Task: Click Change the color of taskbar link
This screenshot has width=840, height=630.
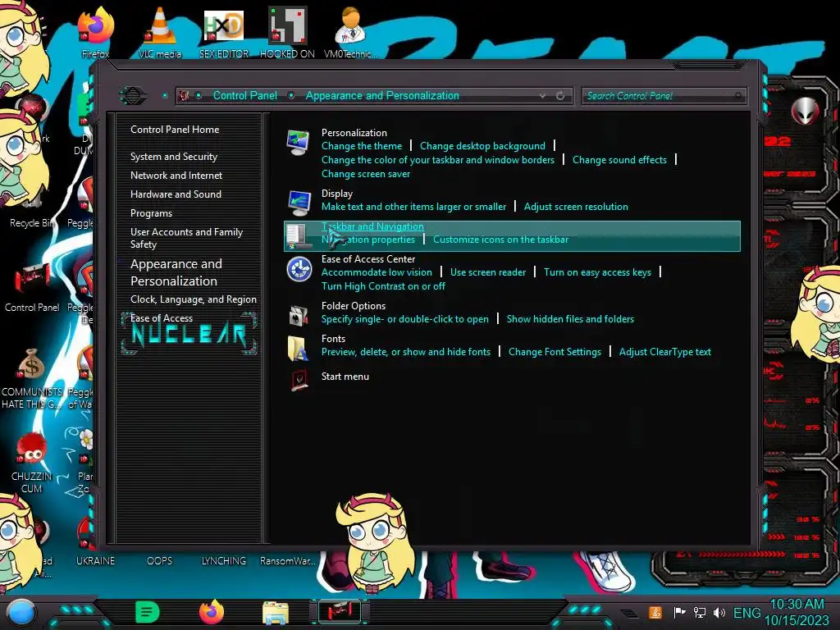Action: coord(438,160)
